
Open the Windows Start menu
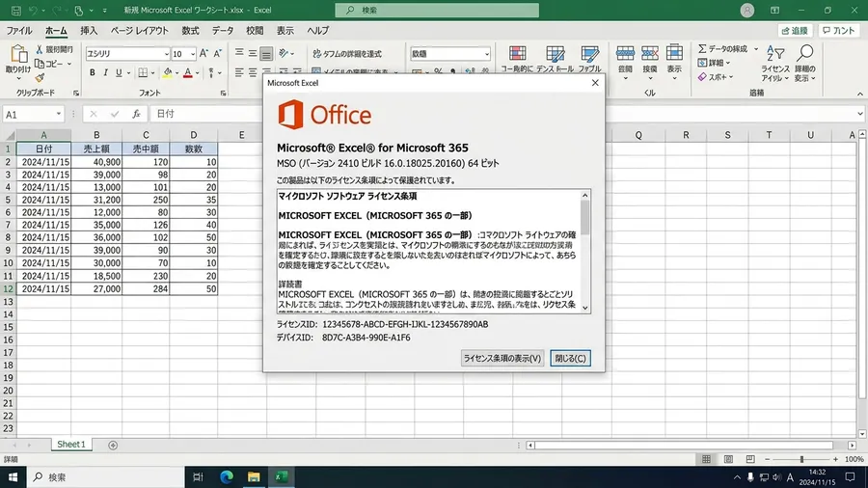(x=13, y=477)
